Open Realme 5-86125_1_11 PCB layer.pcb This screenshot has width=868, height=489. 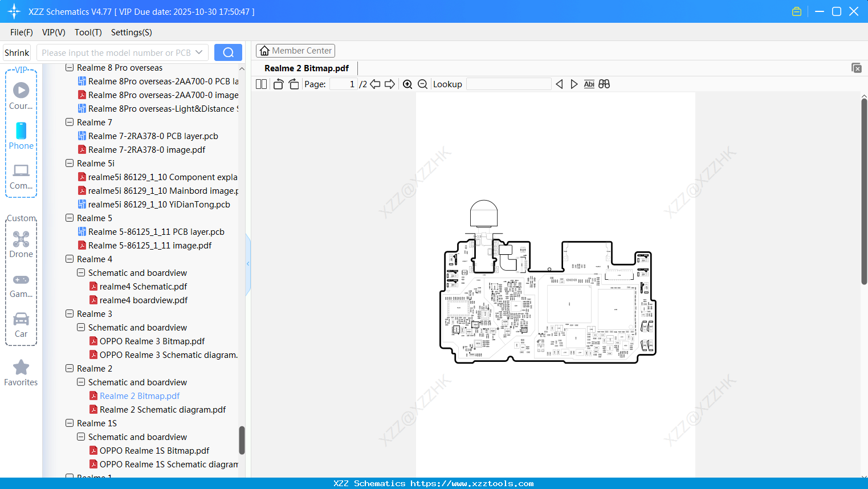(x=156, y=232)
